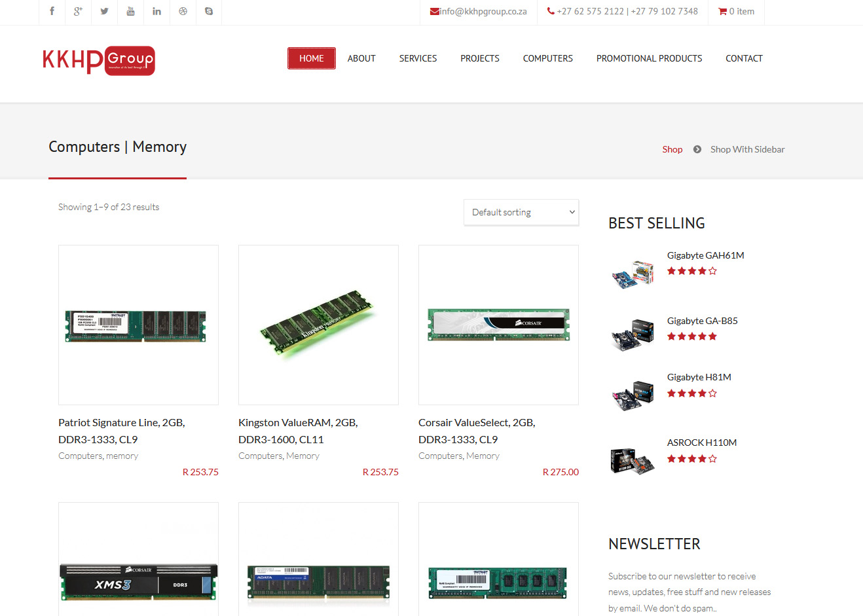This screenshot has width=863, height=616.
Task: Open the PROMOTIONAL PRODUCTS menu item
Action: point(650,58)
